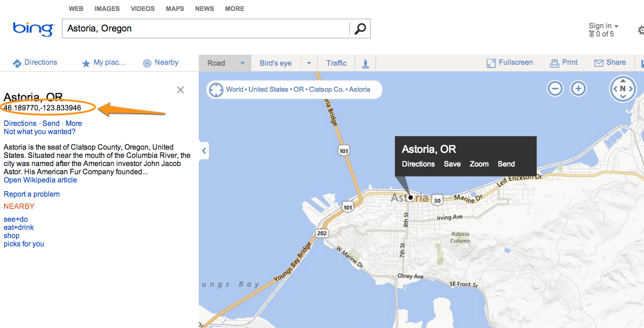The height and width of the screenshot is (328, 644).
Task: Click the Astoria Column map label
Action: click(x=460, y=237)
